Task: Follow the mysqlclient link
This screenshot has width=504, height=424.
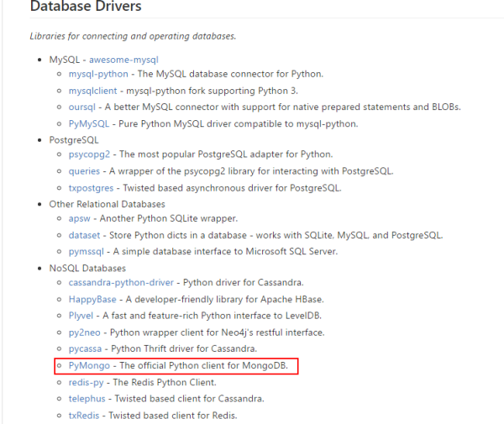Action: 92,91
